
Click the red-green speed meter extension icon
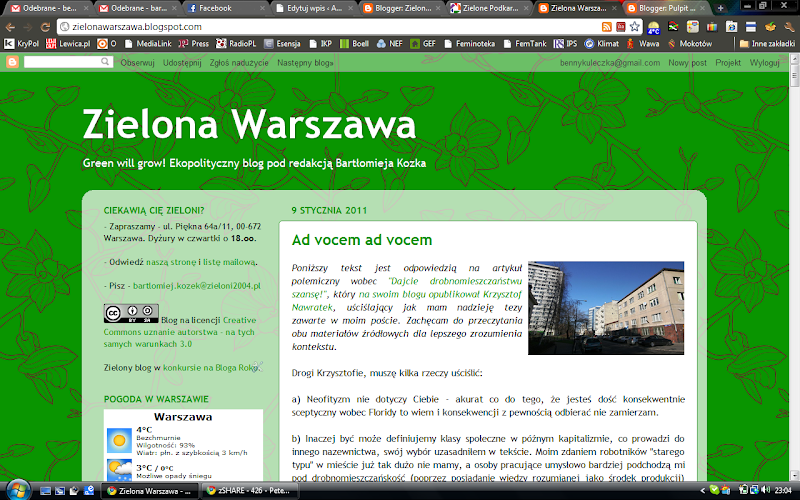pos(673,27)
